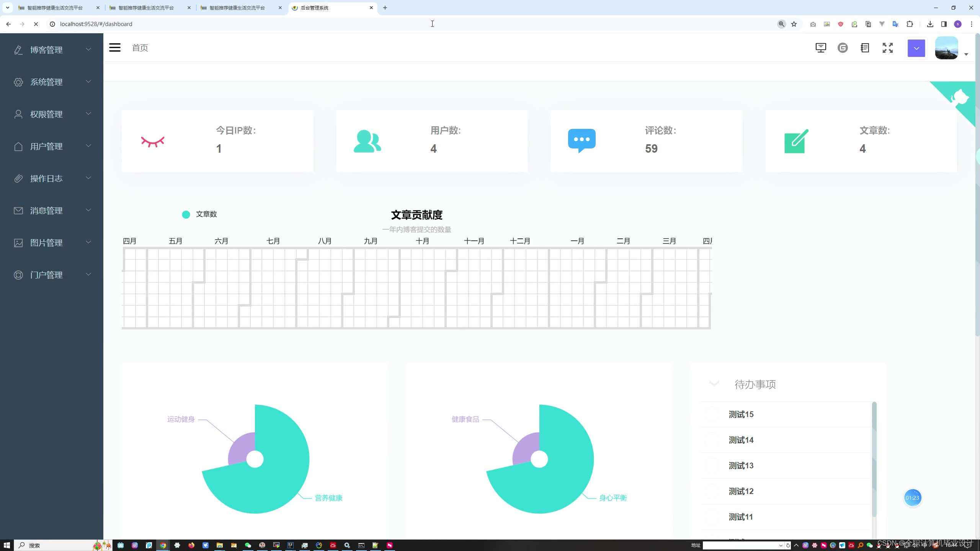Click the browser back arrow
Screen dimensions: 980x551
pyautogui.click(x=8, y=24)
